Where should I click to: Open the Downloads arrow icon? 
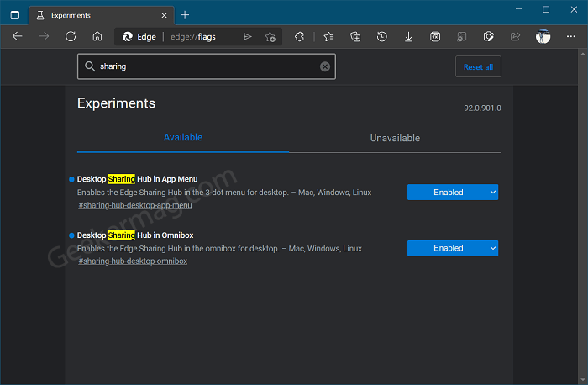pos(409,36)
